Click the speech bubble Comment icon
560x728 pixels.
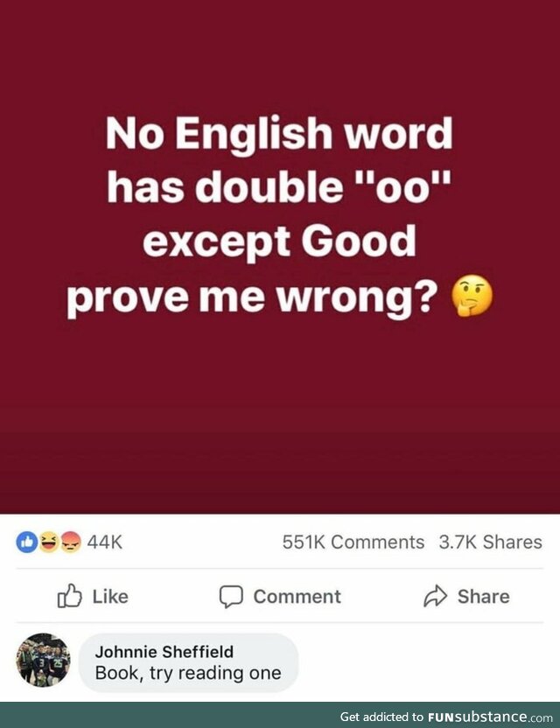click(231, 597)
